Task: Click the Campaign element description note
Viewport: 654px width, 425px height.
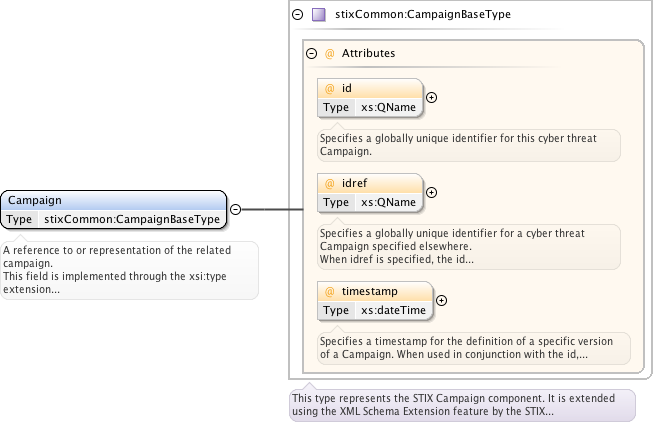Action: 129,270
